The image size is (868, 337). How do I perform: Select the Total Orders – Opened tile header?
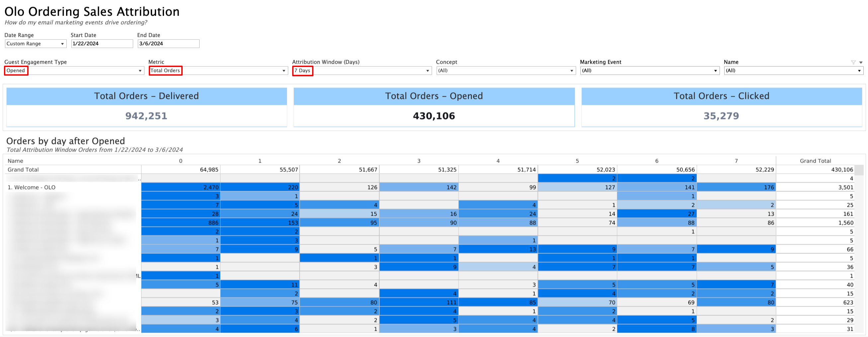(434, 96)
